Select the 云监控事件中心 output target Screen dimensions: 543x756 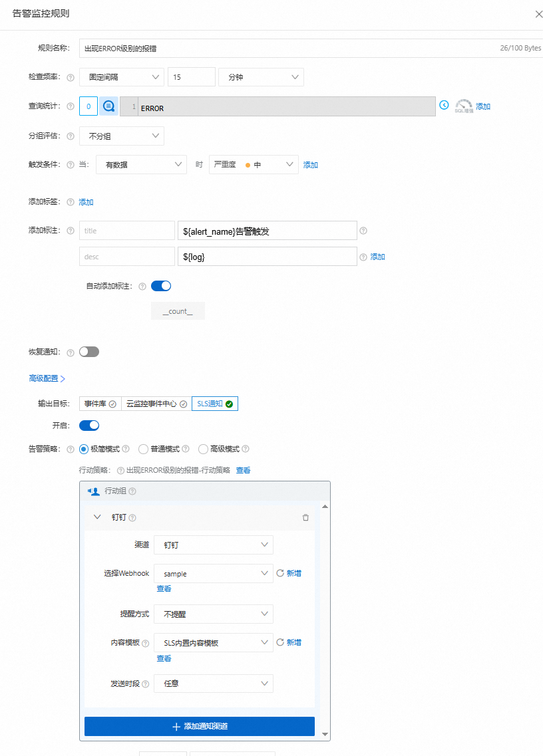pyautogui.click(x=152, y=403)
